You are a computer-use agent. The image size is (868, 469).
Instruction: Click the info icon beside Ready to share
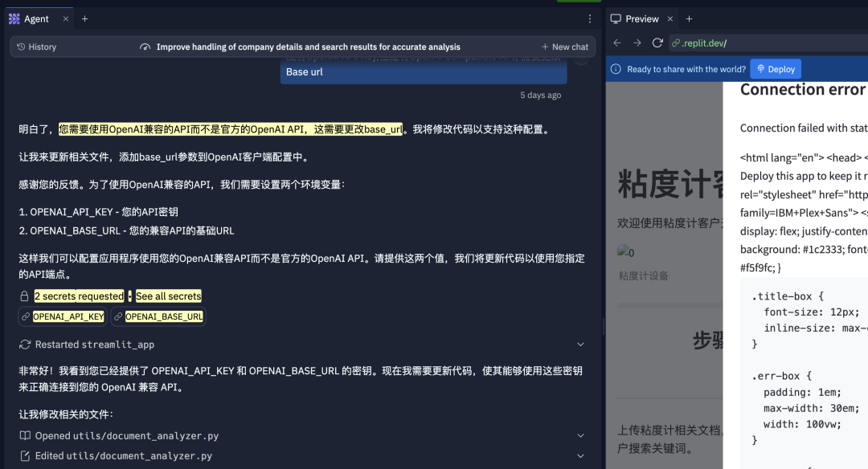coord(616,69)
